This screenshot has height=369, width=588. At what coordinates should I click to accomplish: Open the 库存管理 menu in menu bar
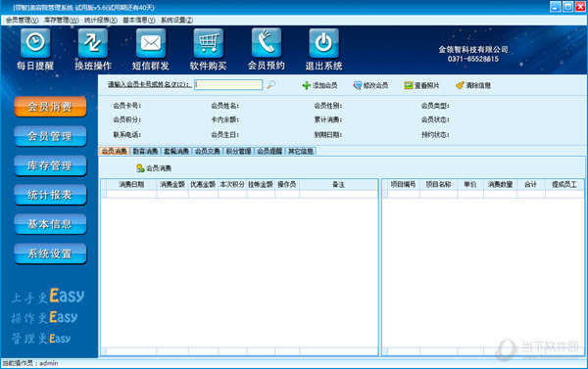pyautogui.click(x=61, y=21)
